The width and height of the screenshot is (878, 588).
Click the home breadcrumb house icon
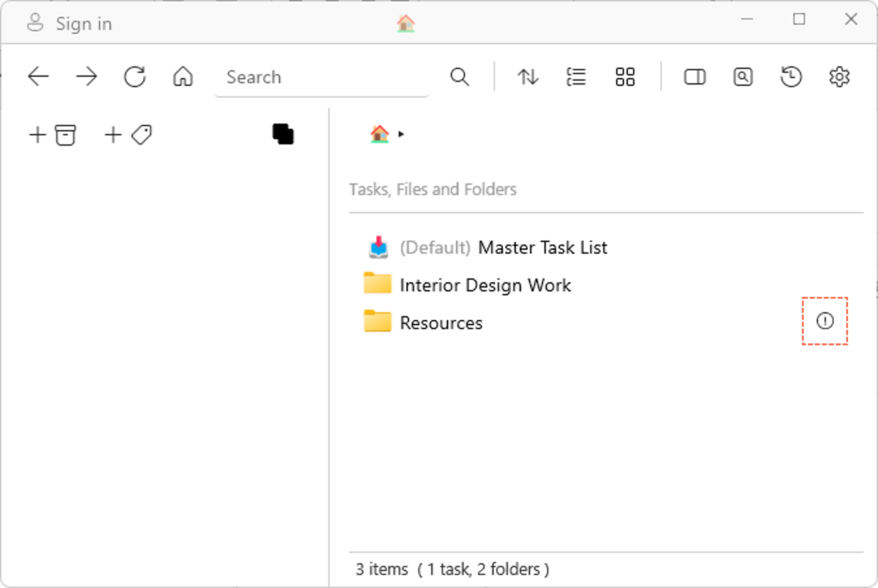tap(380, 134)
